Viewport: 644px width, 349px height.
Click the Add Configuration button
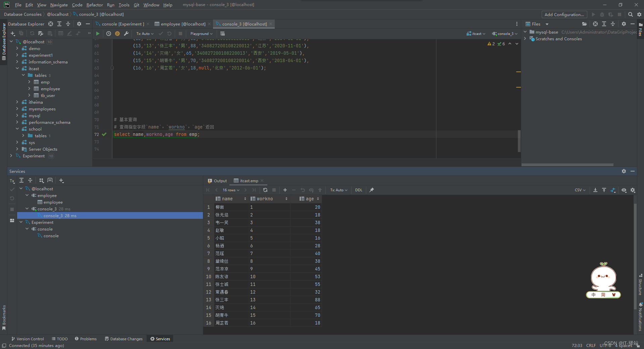point(564,14)
